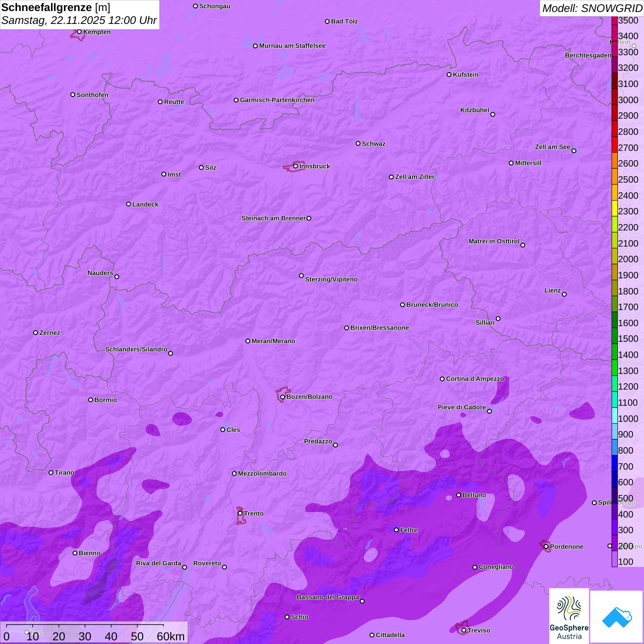Image resolution: width=644 pixels, height=644 pixels.
Task: Click the "Brixen/Bressanone" label
Action: (379, 328)
